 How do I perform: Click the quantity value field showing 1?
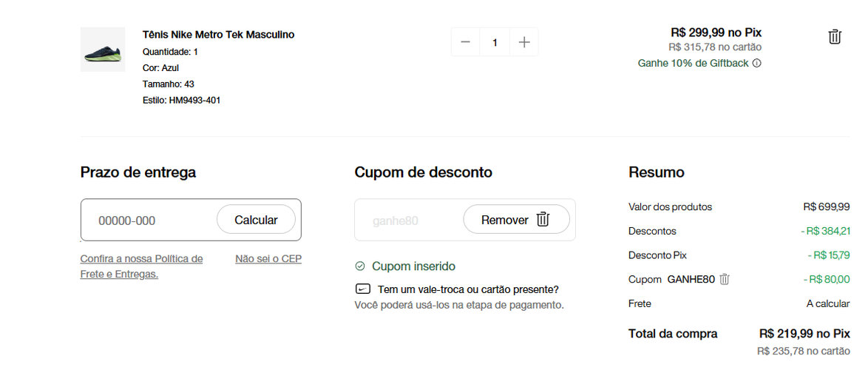pyautogui.click(x=495, y=42)
